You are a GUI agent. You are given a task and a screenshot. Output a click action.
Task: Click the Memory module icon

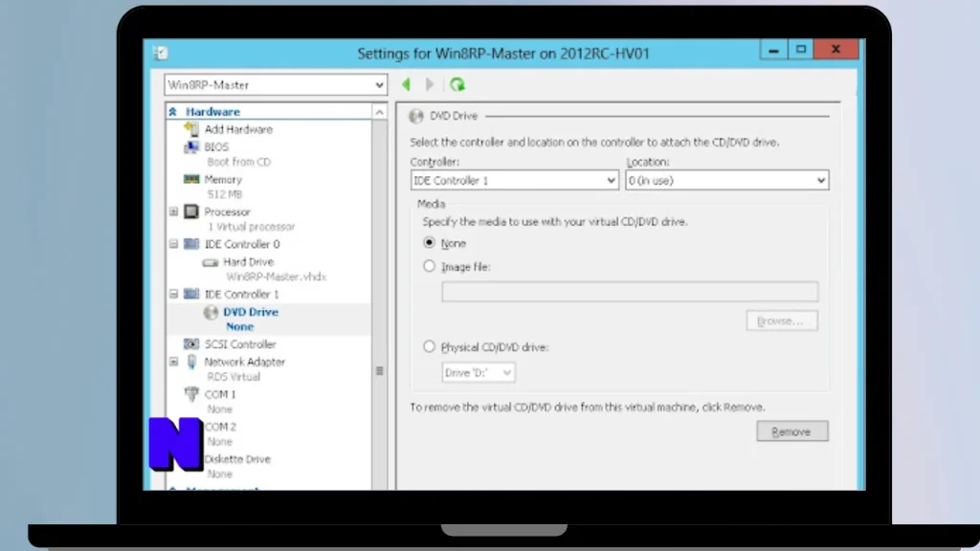(191, 179)
